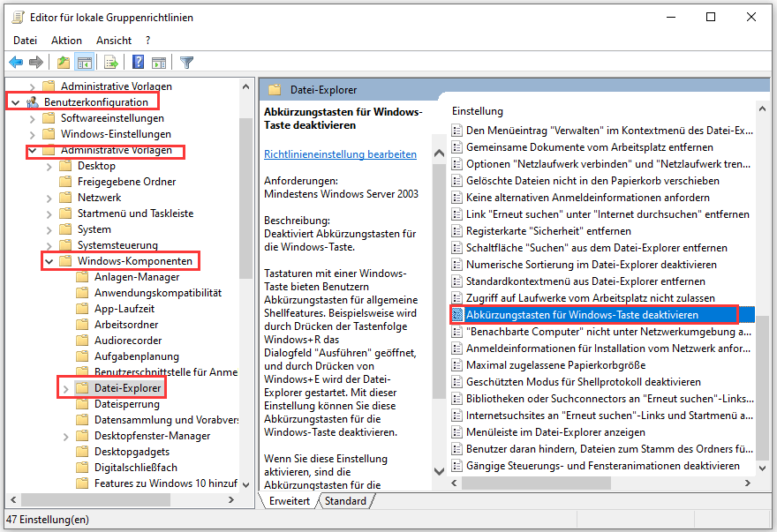
Task: Select Gängige Steuerungs- und Fensteranimationen deaktivieren
Action: coord(601,466)
